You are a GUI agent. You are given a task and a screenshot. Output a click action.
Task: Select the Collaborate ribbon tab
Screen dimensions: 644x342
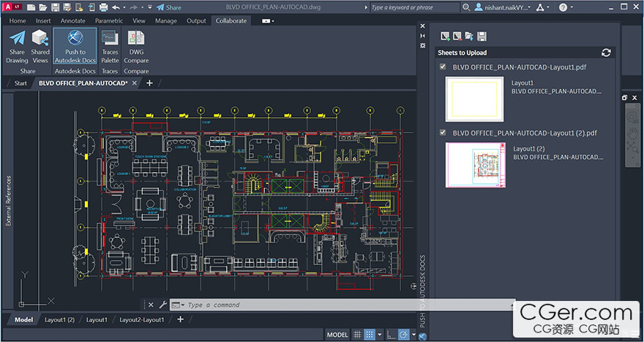pos(231,21)
